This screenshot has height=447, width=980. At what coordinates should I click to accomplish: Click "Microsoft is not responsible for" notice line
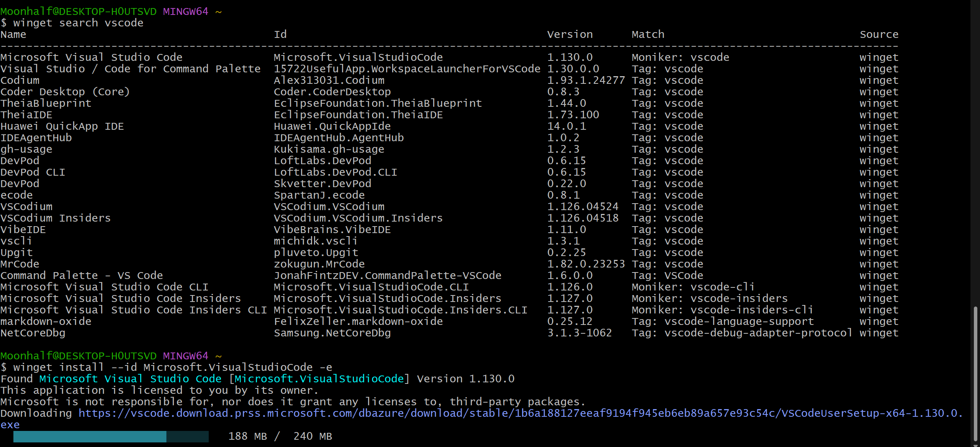point(293,402)
